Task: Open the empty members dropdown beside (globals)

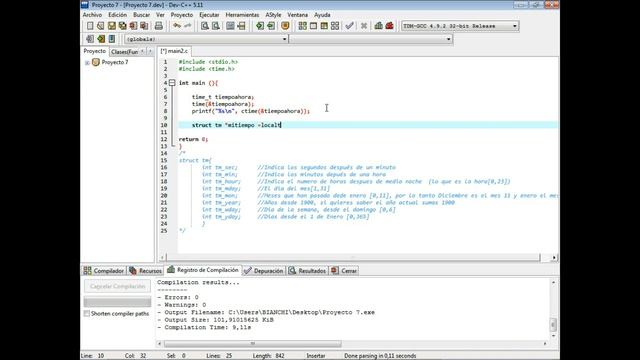Action: click(449, 39)
